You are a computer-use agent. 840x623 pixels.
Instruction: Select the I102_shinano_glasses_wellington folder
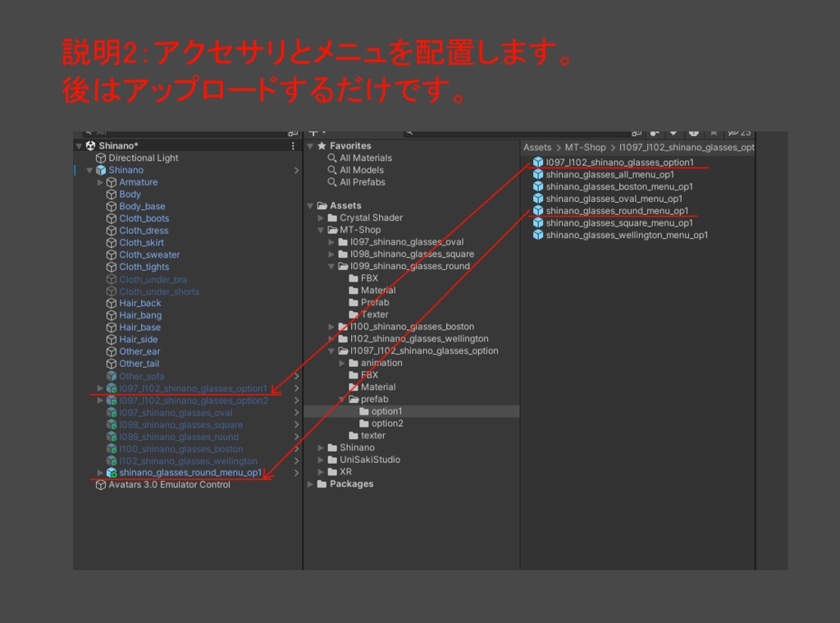tap(419, 339)
